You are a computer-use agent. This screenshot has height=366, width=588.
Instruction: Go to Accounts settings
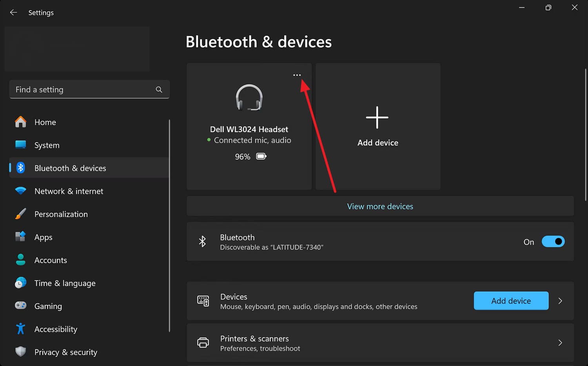pos(89,260)
